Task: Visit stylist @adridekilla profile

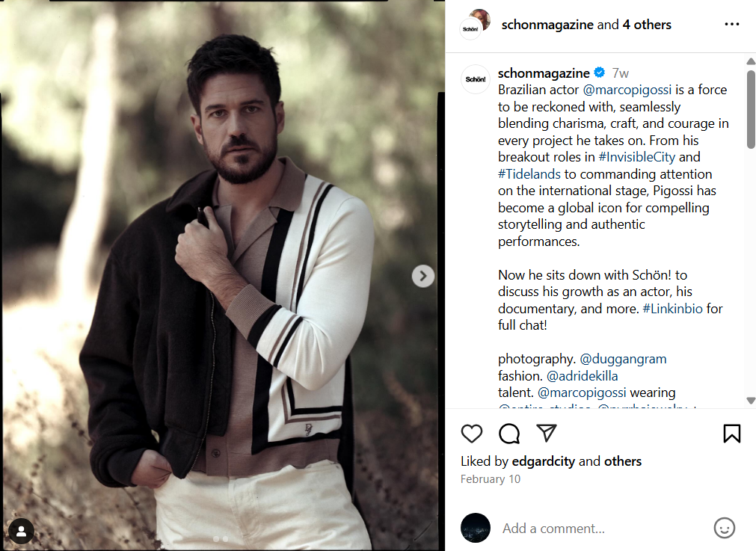Action: 582,376
